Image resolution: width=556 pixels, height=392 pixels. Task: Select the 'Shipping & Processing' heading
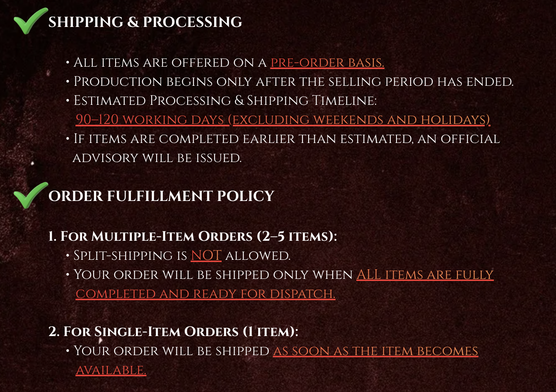[145, 22]
